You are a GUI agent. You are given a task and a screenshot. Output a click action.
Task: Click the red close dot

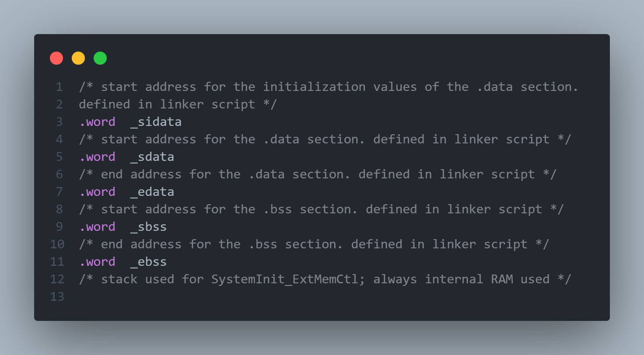pos(56,58)
